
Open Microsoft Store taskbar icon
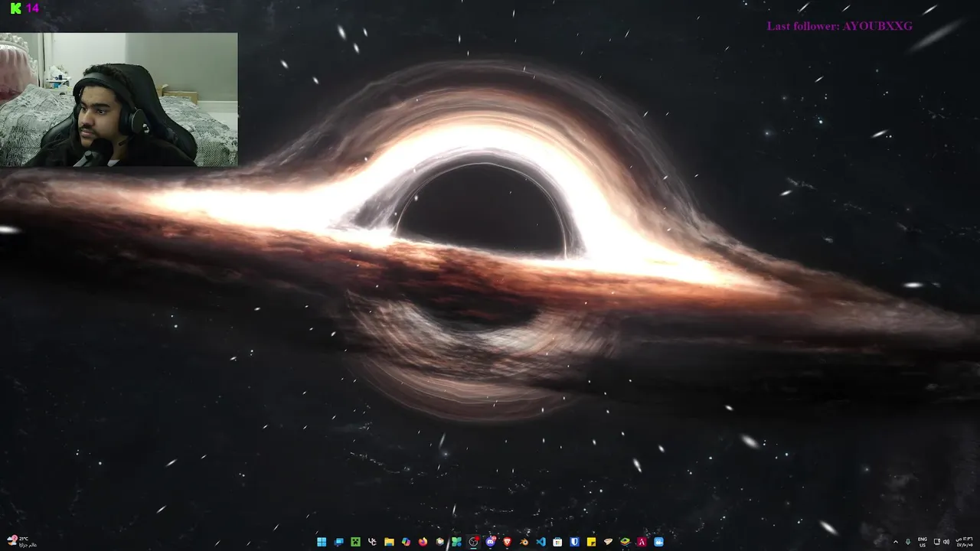(557, 542)
